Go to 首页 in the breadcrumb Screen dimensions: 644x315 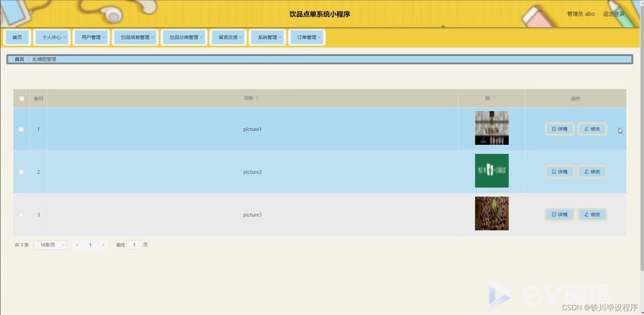click(20, 59)
